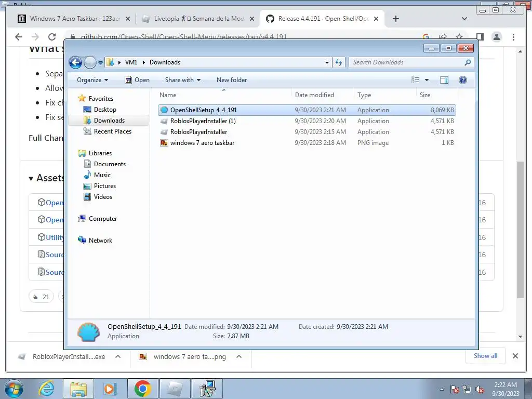Image resolution: width=532 pixels, height=399 pixels.
Task: Click the OpenShell shell icon in details pane
Action: [88, 332]
